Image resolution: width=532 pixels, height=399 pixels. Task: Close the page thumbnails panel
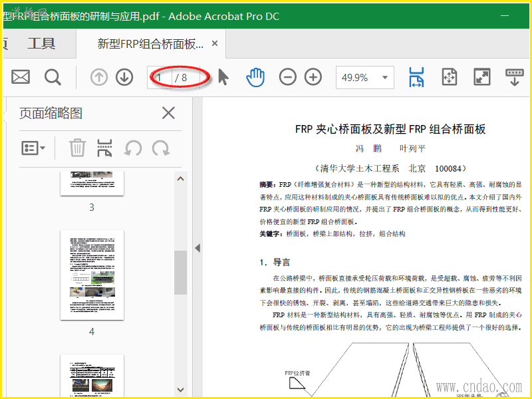coord(168,113)
